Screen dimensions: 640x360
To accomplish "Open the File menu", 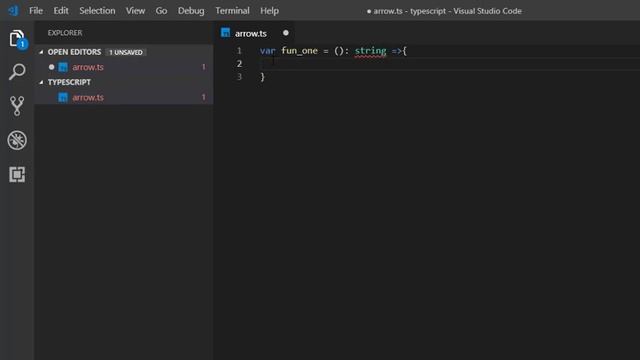I will point(36,11).
